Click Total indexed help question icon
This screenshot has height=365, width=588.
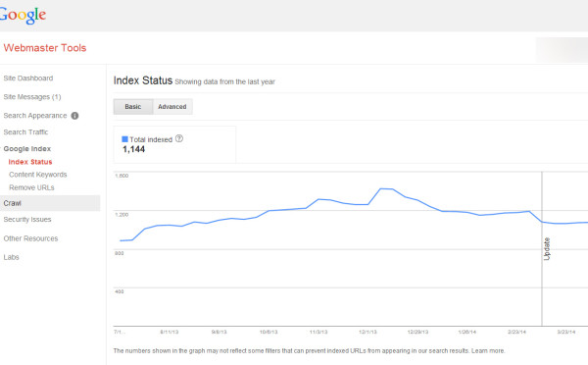coord(179,138)
